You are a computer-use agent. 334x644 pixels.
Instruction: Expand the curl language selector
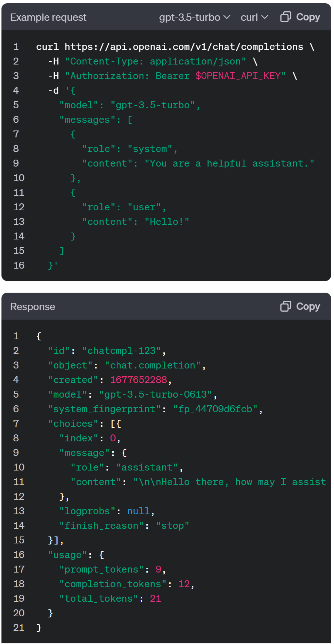pos(254,17)
